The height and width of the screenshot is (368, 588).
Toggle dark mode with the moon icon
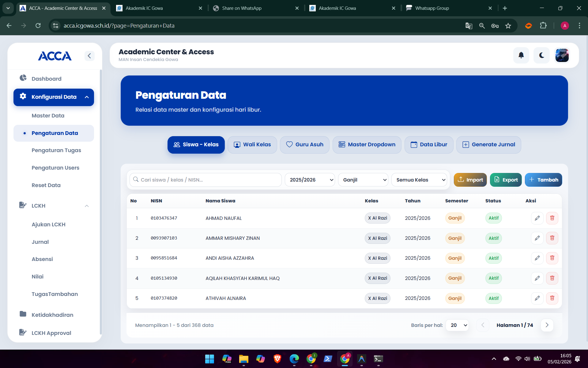coord(541,55)
